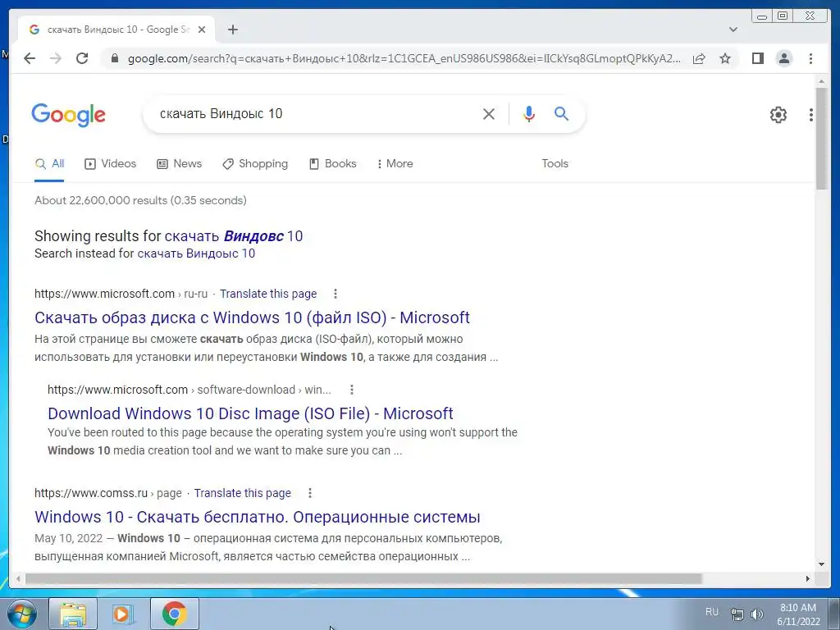
Task: Switch to the News tab
Action: 179,163
